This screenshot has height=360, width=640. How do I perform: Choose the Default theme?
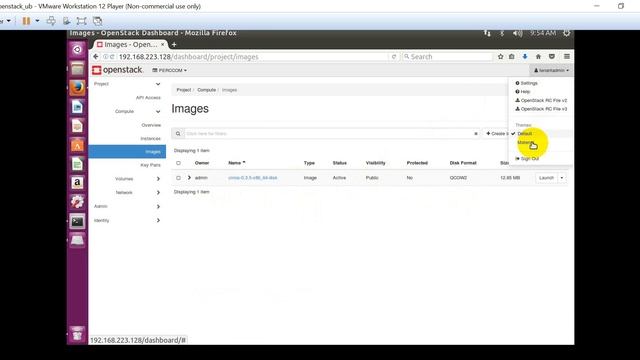(524, 134)
